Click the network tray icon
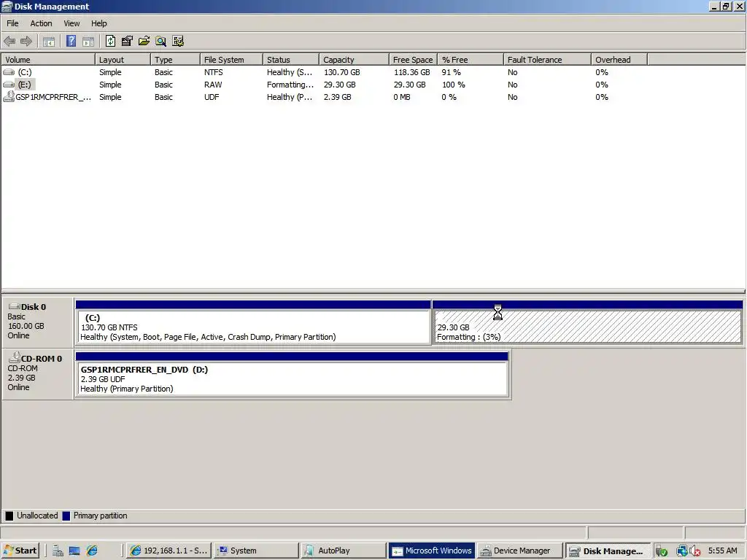747x560 pixels. [x=682, y=551]
